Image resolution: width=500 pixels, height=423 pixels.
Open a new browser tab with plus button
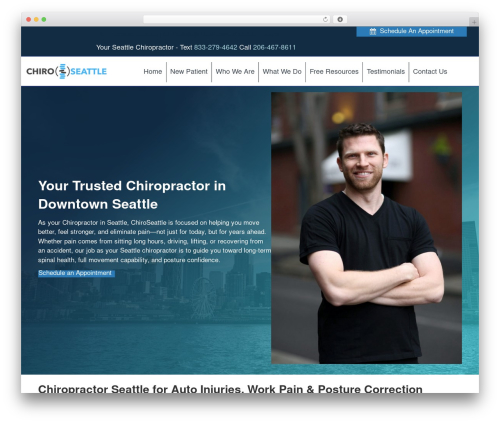(474, 22)
